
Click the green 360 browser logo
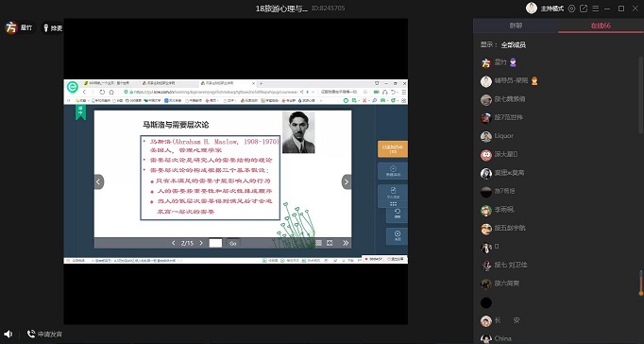[73, 87]
